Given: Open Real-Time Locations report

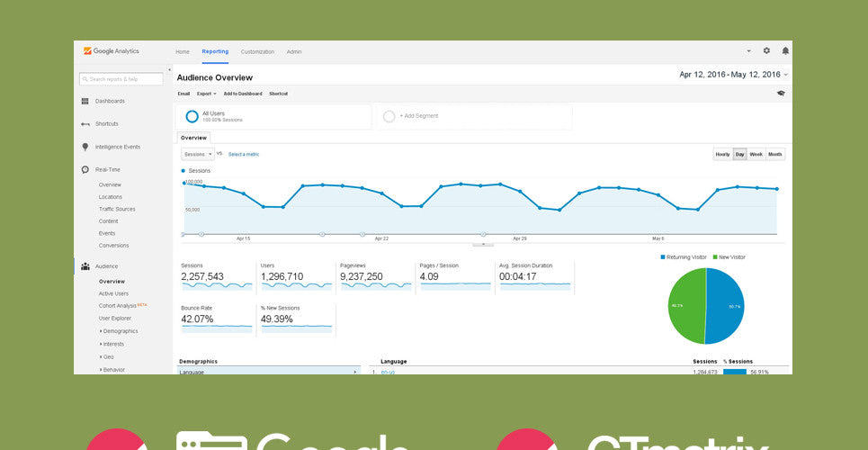Looking at the screenshot, I should click(x=110, y=197).
